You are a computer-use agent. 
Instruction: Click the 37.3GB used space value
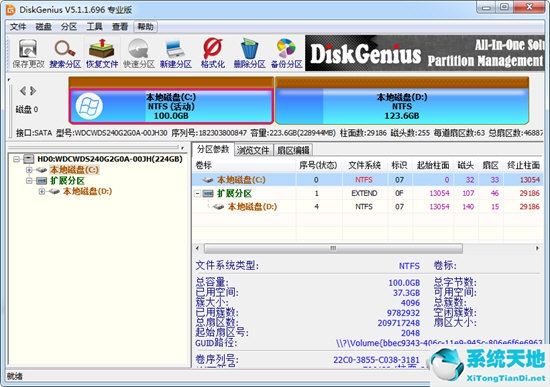click(x=406, y=293)
